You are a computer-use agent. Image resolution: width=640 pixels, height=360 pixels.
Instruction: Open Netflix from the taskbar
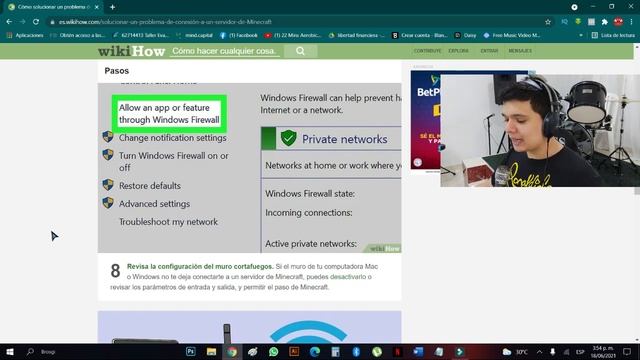tap(398, 351)
